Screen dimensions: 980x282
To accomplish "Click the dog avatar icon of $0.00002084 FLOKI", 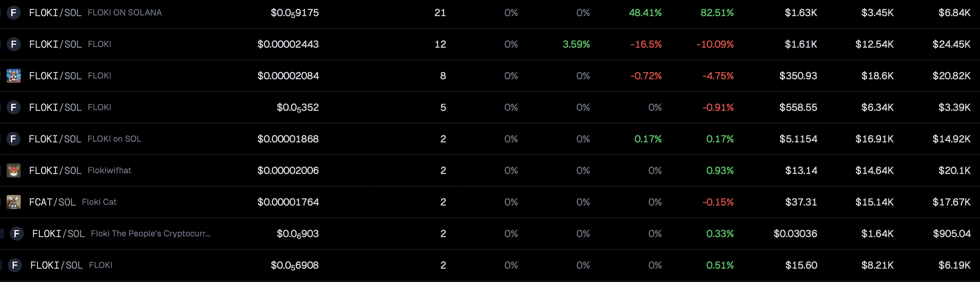I will coord(14,76).
